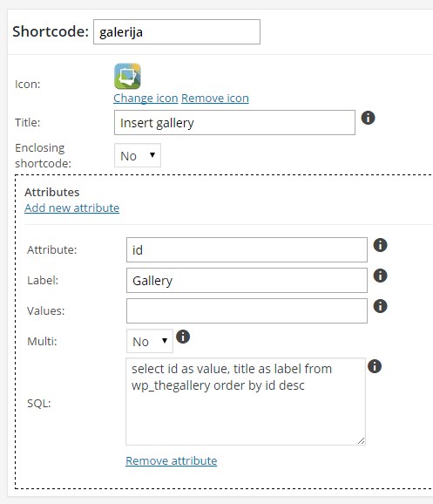
Task: Focus the Shortcode name input field
Action: tap(177, 31)
